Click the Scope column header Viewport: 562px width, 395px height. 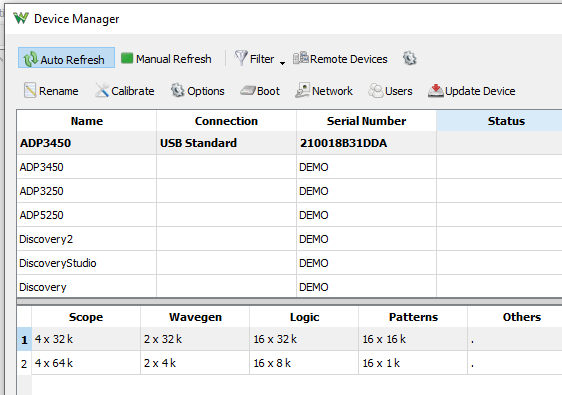(x=86, y=317)
